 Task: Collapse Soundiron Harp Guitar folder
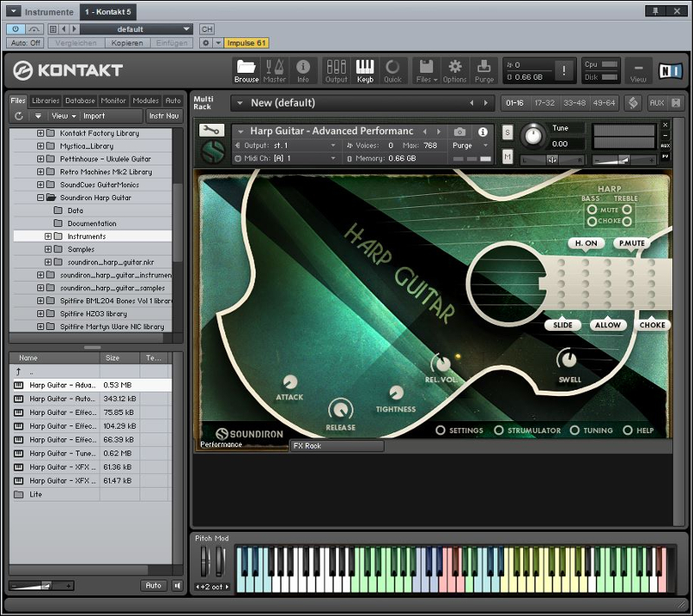41,198
